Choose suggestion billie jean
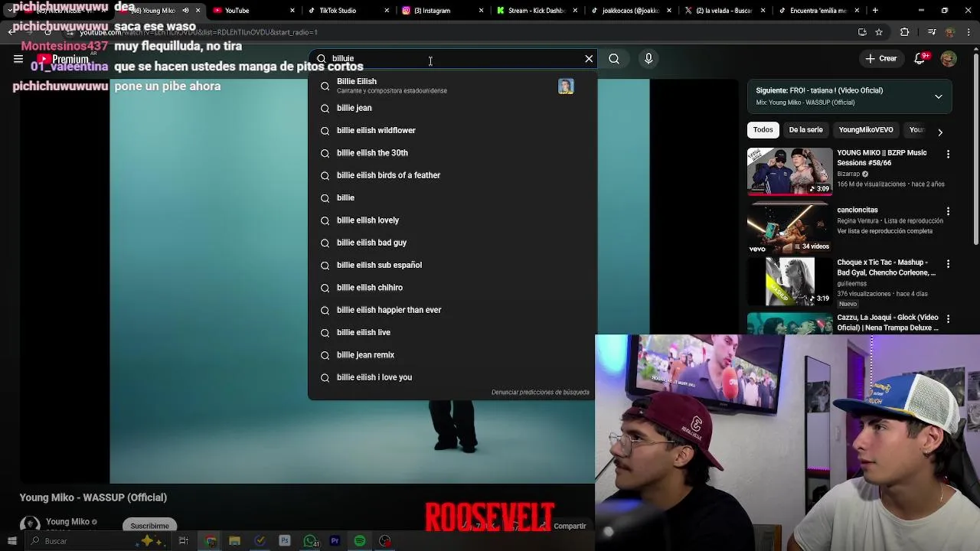Viewport: 980px width, 551px height. click(x=452, y=108)
